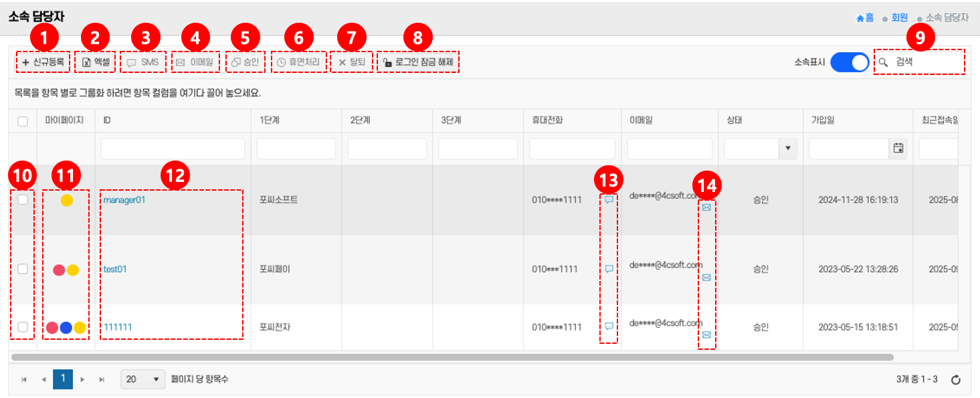This screenshot has width=980, height=398.
Task: Go to the next page arrow
Action: coord(83,379)
